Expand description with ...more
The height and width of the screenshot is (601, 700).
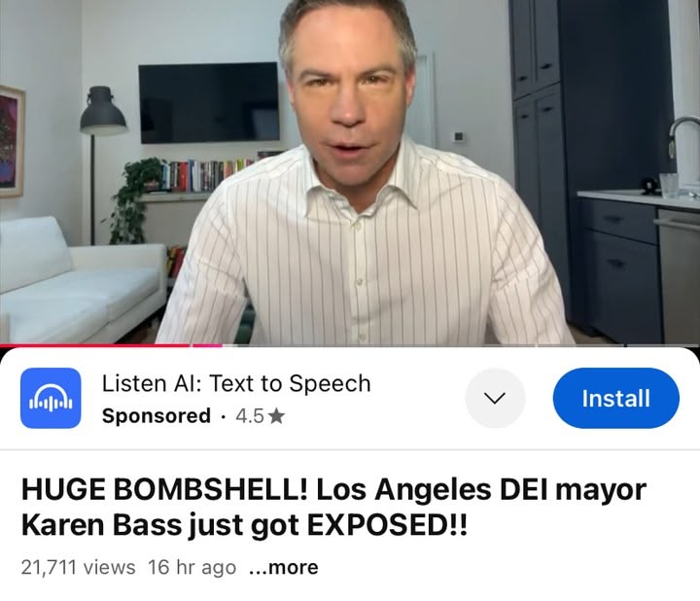pyautogui.click(x=284, y=568)
